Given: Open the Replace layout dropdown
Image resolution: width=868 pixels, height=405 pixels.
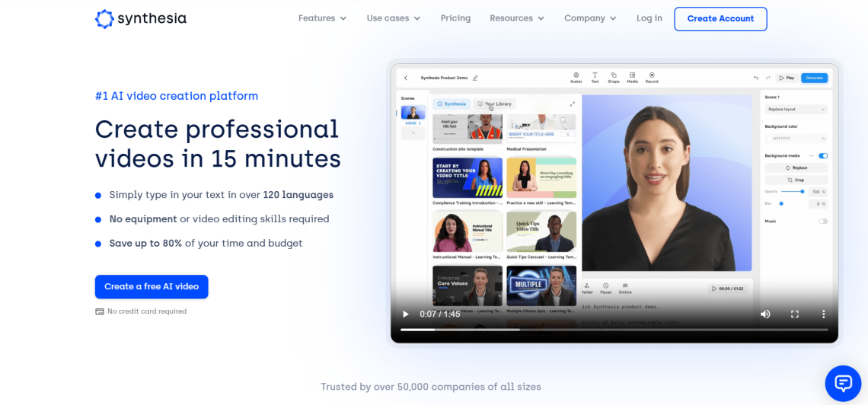Looking at the screenshot, I should click(x=796, y=110).
